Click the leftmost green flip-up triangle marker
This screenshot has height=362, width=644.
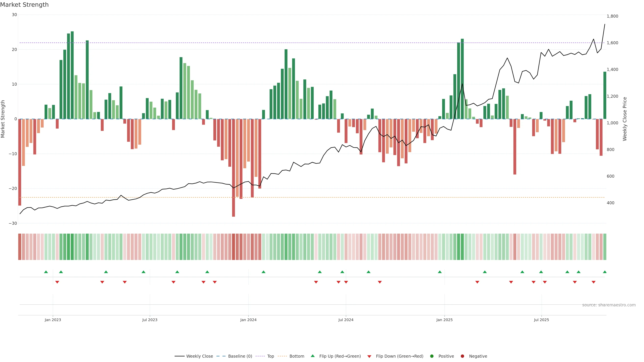pos(46,272)
